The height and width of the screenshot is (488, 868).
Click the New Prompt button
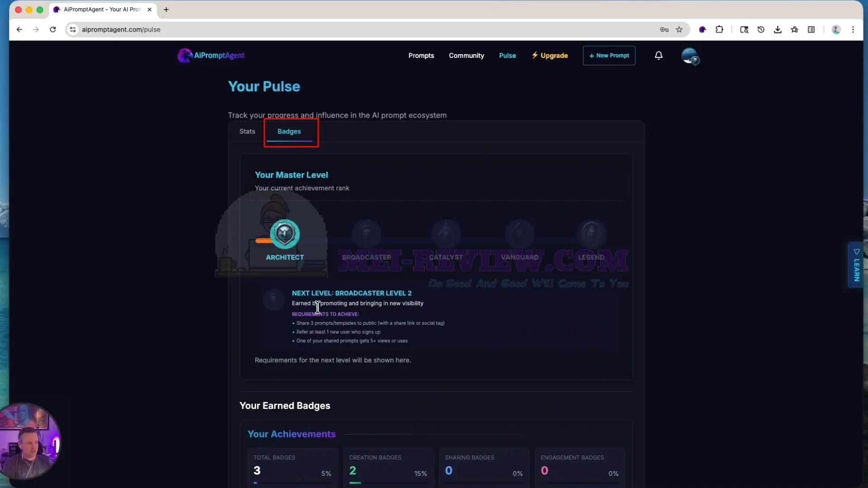[x=609, y=56]
